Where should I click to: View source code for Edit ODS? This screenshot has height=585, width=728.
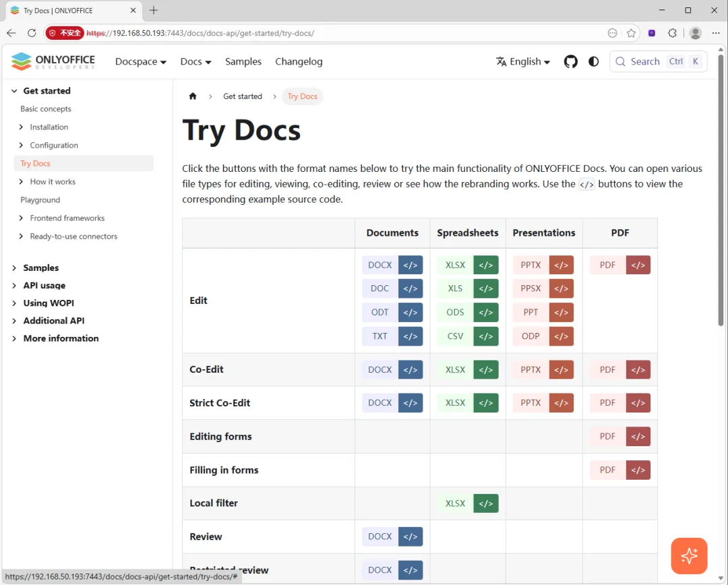click(485, 313)
